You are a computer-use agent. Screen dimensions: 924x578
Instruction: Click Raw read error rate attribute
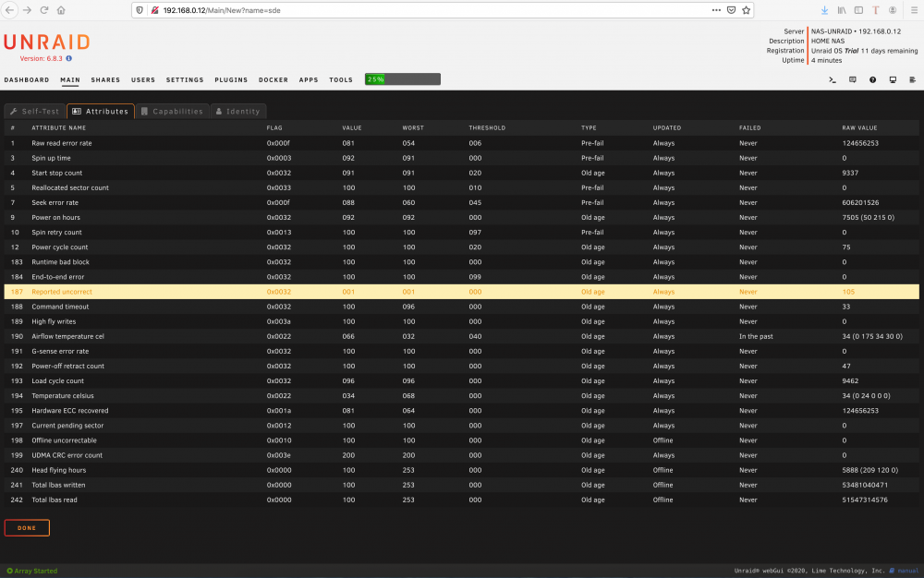click(x=62, y=143)
